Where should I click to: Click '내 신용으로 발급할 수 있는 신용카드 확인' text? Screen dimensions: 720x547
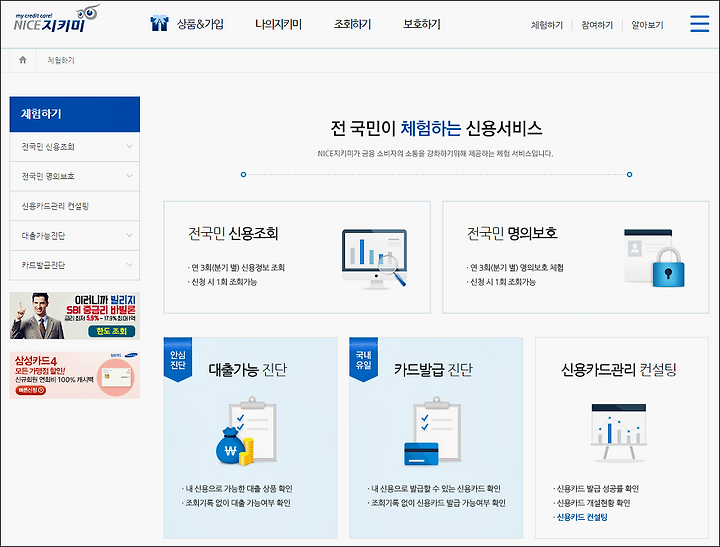pyautogui.click(x=436, y=489)
